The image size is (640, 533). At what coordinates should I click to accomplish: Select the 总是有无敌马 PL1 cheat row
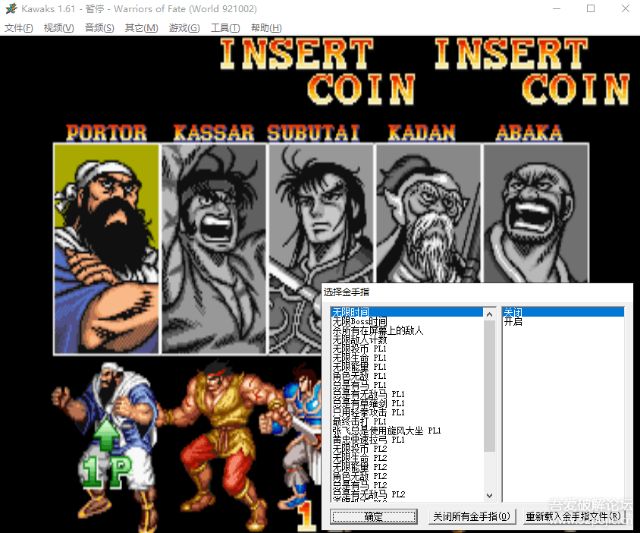[x=407, y=394]
